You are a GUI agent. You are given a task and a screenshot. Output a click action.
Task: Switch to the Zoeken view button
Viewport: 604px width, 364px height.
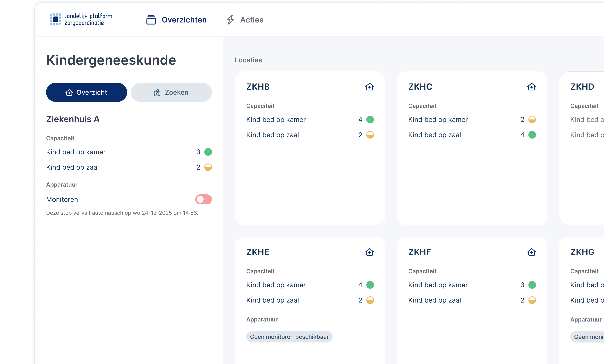(171, 92)
